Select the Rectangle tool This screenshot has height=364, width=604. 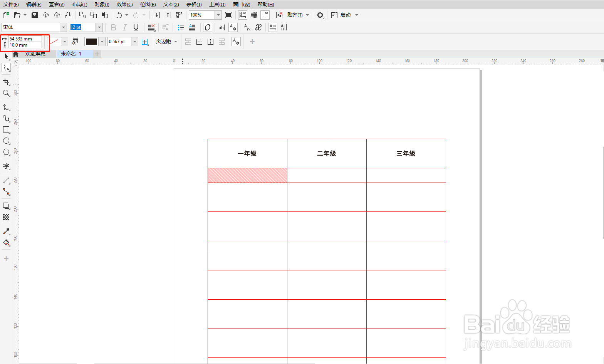pos(6,130)
